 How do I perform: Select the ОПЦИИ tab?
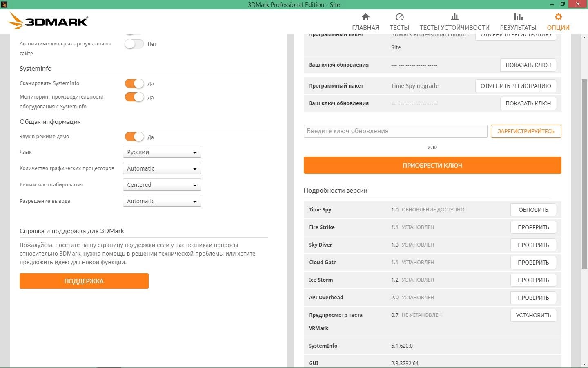coord(558,27)
